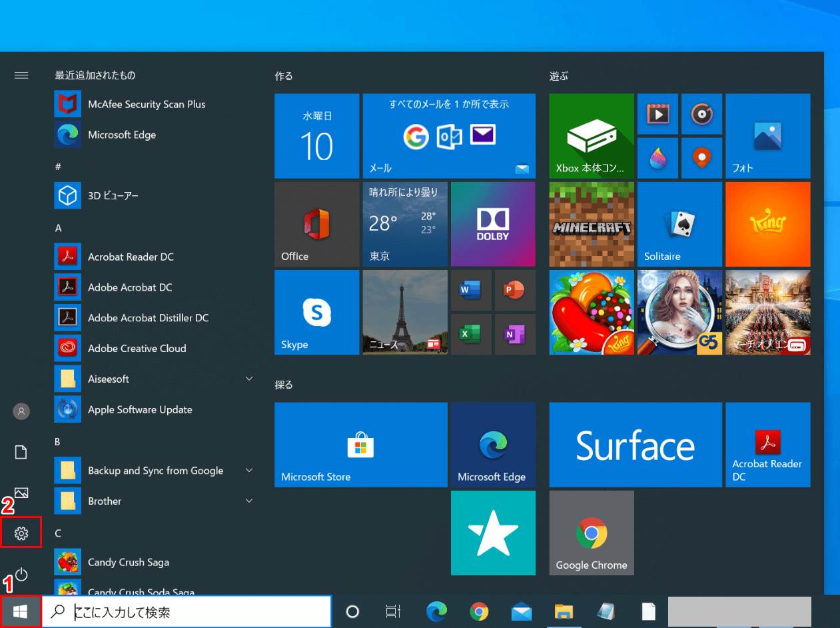Open the フォト tile
Screen dimensions: 840x628
(768, 136)
